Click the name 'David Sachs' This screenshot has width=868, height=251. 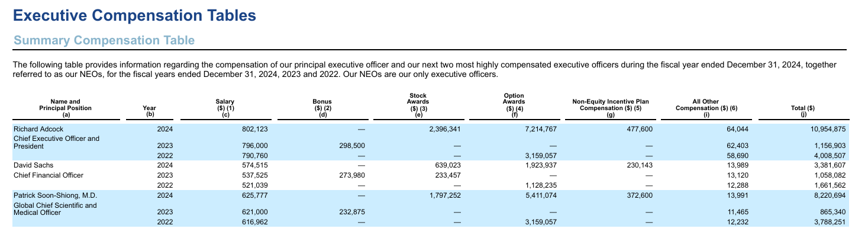31,166
